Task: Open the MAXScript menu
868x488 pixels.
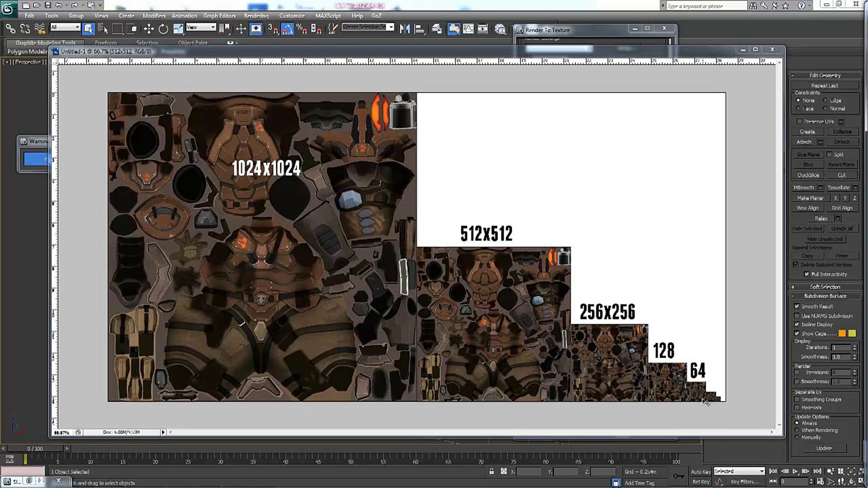Action: coord(328,16)
